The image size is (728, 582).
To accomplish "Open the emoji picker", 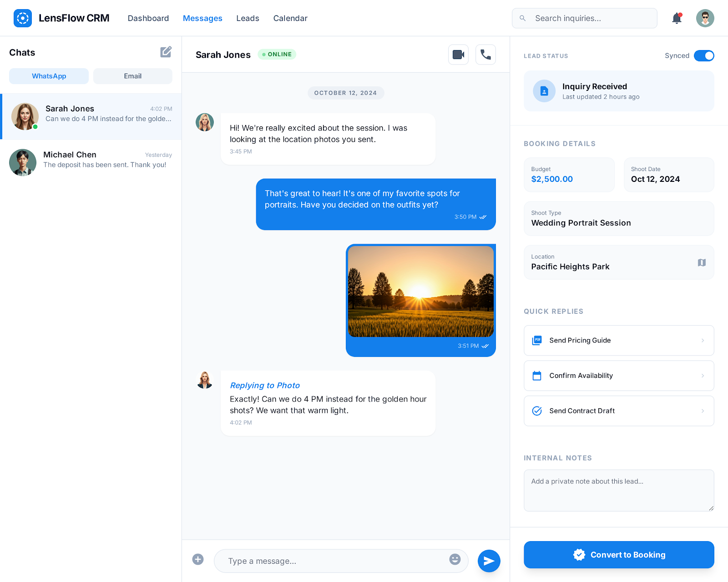I will [455, 559].
